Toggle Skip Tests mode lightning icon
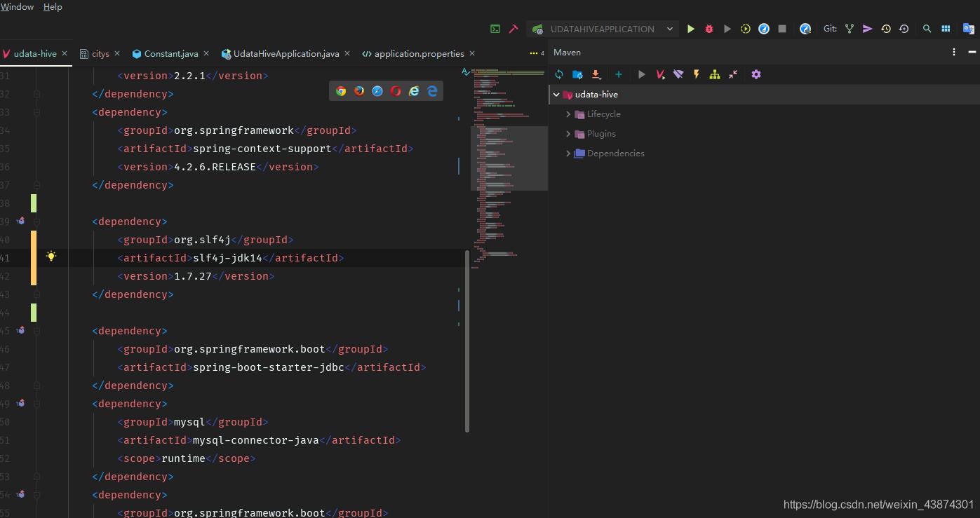The height and width of the screenshot is (518, 980). point(697,74)
